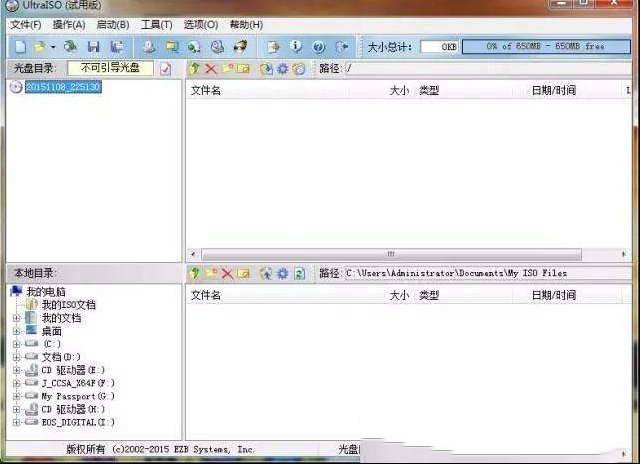This screenshot has width=640, height=464.
Task: Click the blue gear icon in the image toolbar
Action: point(282,69)
